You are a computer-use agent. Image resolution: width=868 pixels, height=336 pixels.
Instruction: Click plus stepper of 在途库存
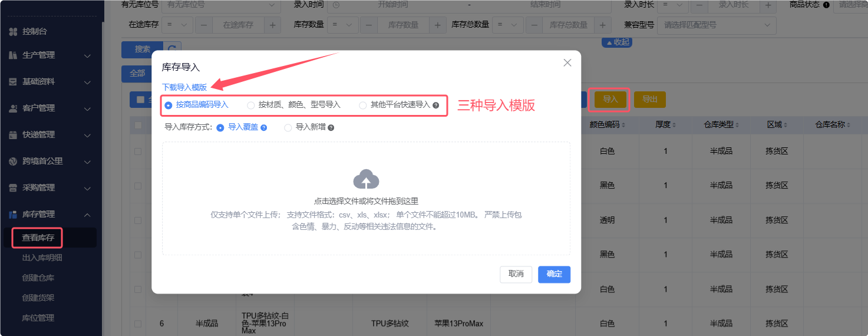tap(273, 25)
